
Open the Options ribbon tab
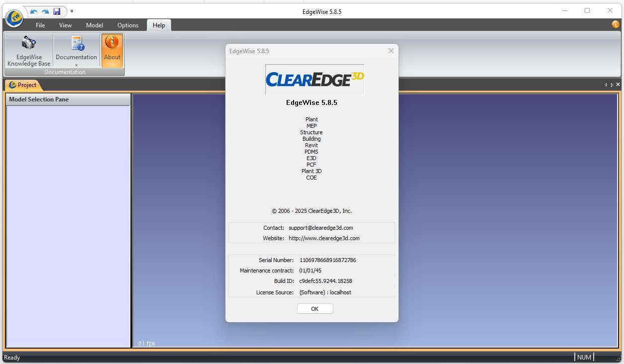click(128, 25)
